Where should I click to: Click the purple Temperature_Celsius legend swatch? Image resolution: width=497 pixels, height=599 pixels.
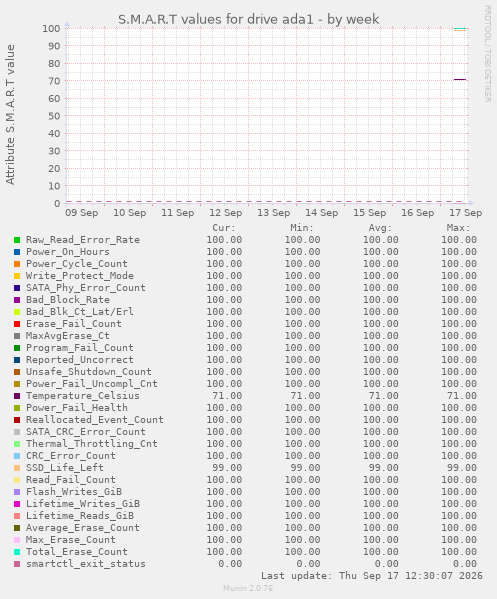tap(17, 396)
